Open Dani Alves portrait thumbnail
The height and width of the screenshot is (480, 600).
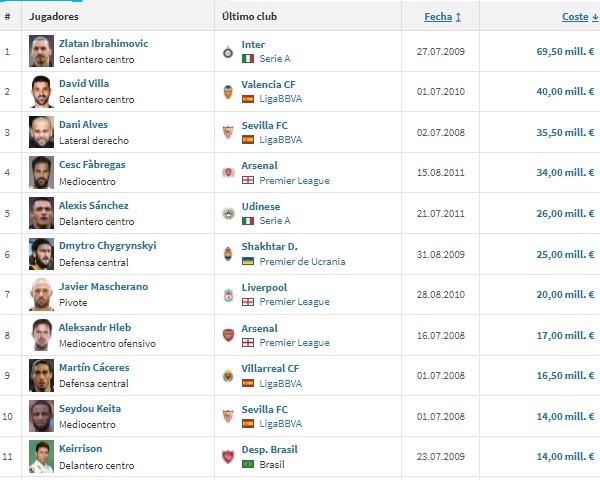click(41, 132)
